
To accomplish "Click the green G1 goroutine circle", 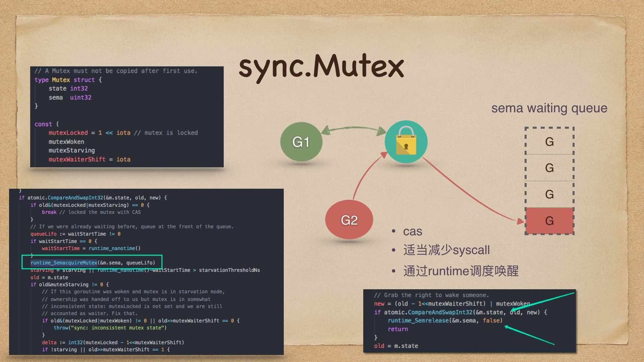I will click(x=301, y=142).
